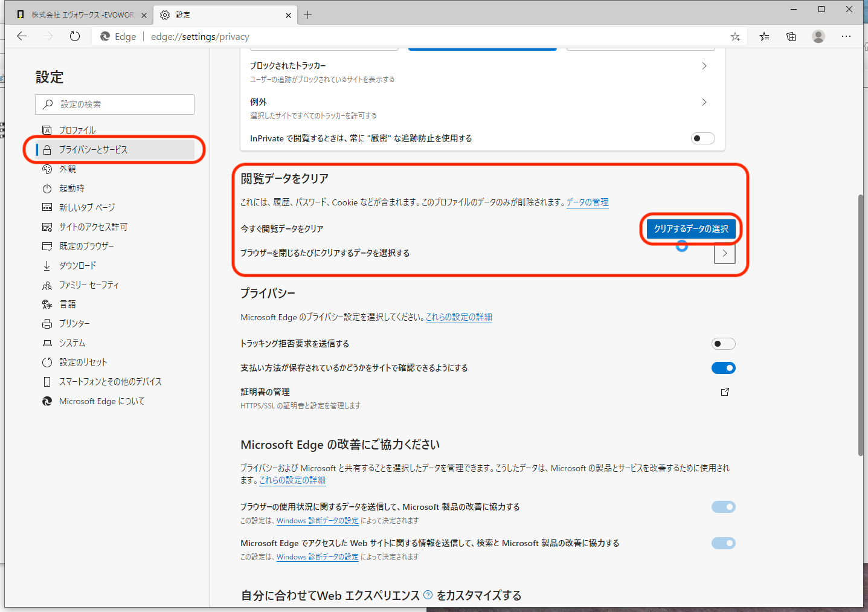868x612 pixels.
Task: Open システム settings
Action: point(115,343)
